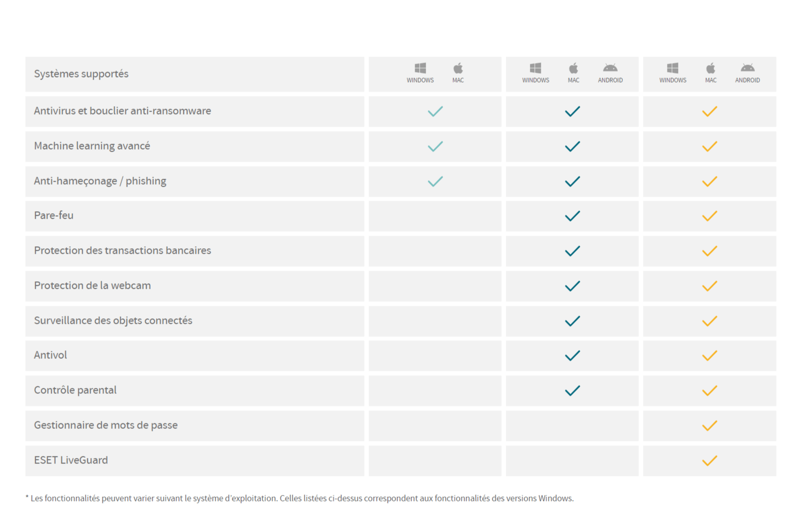Click the Mac apple icon in the first plan column
Viewport: 803px width, 532px height.
[458, 68]
